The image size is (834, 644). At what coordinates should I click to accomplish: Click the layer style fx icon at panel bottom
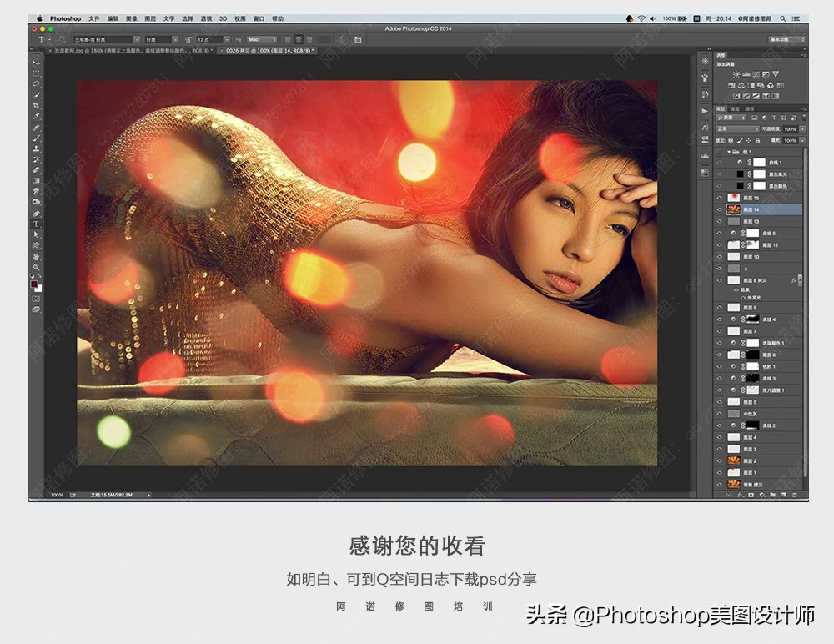tap(741, 495)
